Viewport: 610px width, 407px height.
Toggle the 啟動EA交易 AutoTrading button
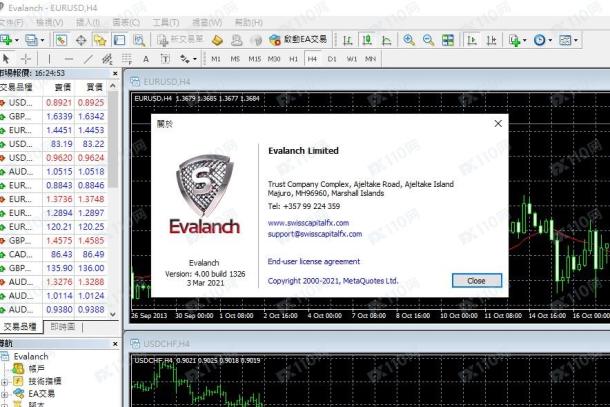[x=298, y=40]
